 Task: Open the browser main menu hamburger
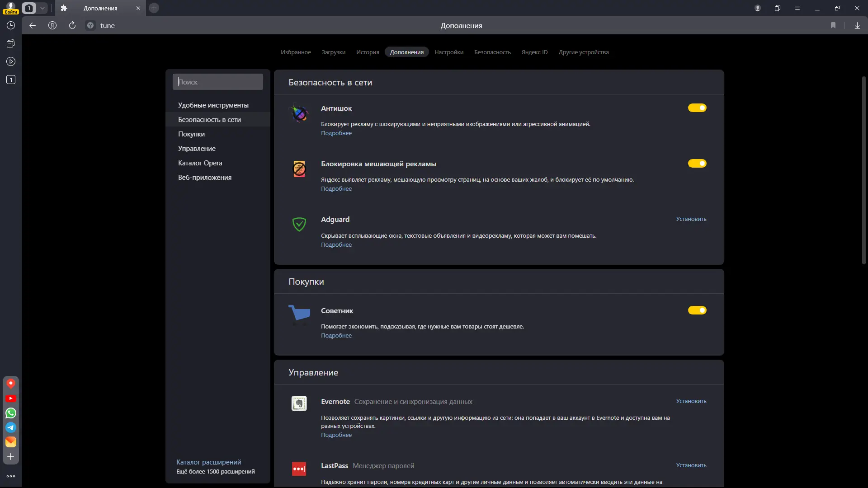pyautogui.click(x=797, y=8)
